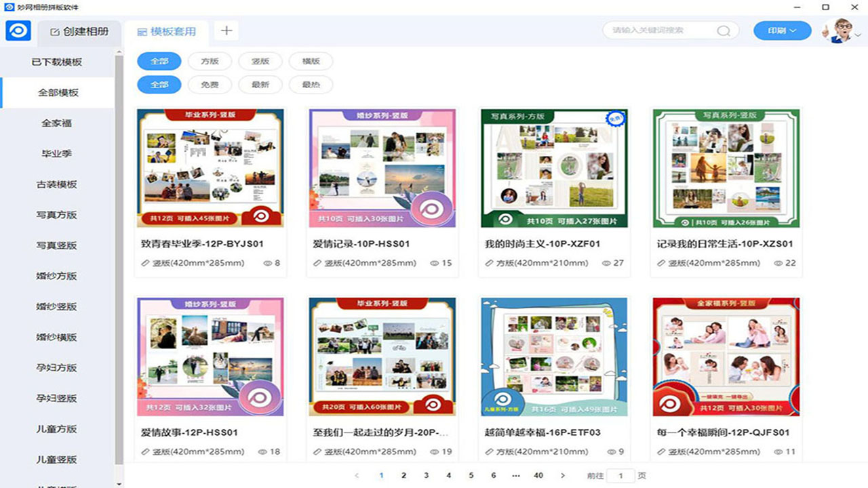Viewport: 868px width, 488px height.
Task: Click the plus icon to add a new tab
Action: (x=226, y=30)
